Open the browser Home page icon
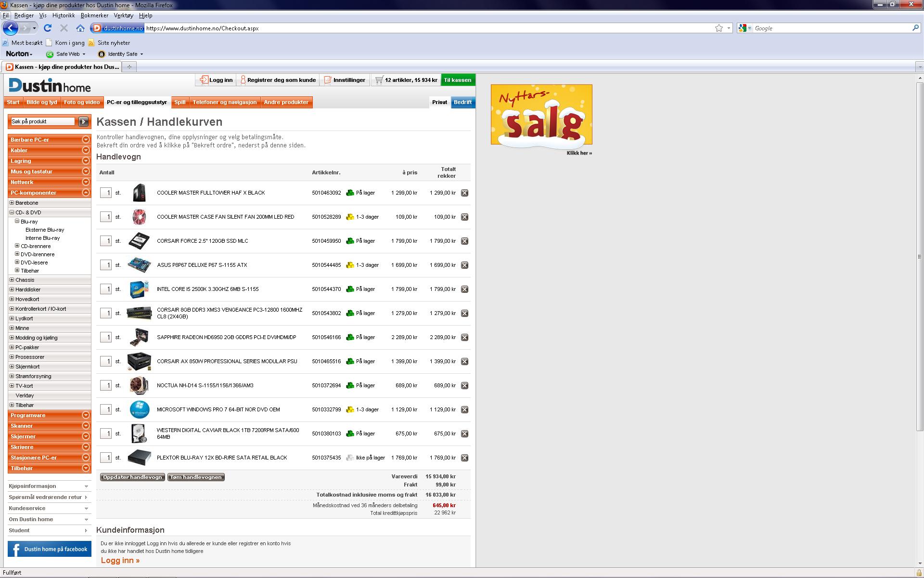Screen dimensions: 924x578 [x=80, y=28]
